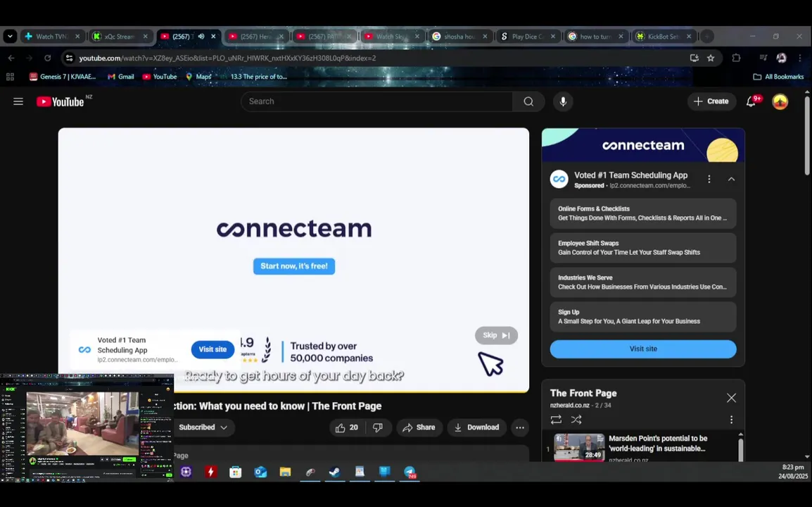The image size is (812, 507).
Task: Open the Chrome three-dot menu
Action: (x=799, y=58)
